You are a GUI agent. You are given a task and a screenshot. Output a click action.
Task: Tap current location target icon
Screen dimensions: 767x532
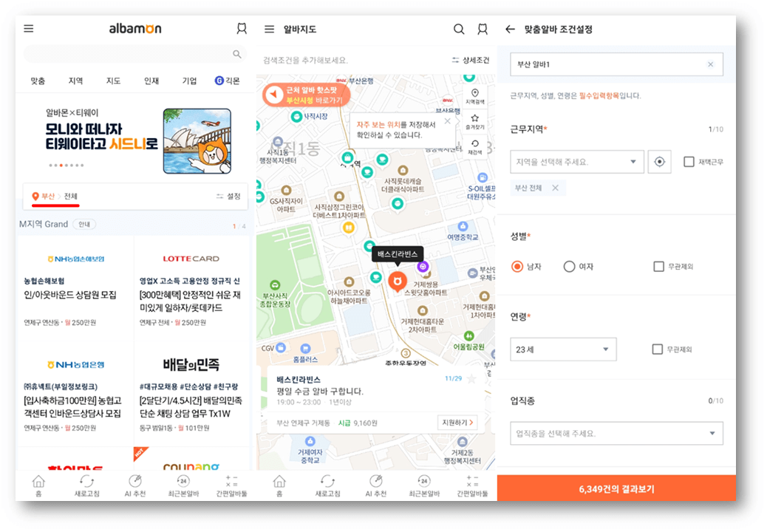[x=659, y=162]
